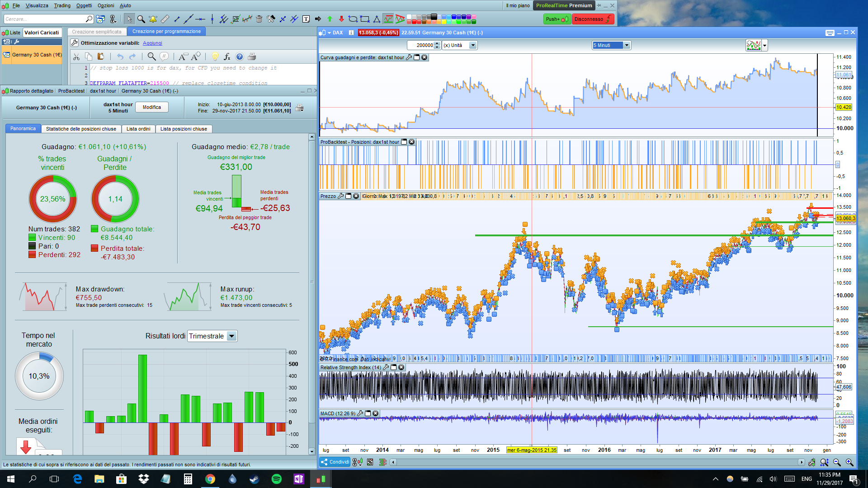Viewport: 868px width, 488px height.
Task: Close the Relative Strength Index panel
Action: (401, 367)
